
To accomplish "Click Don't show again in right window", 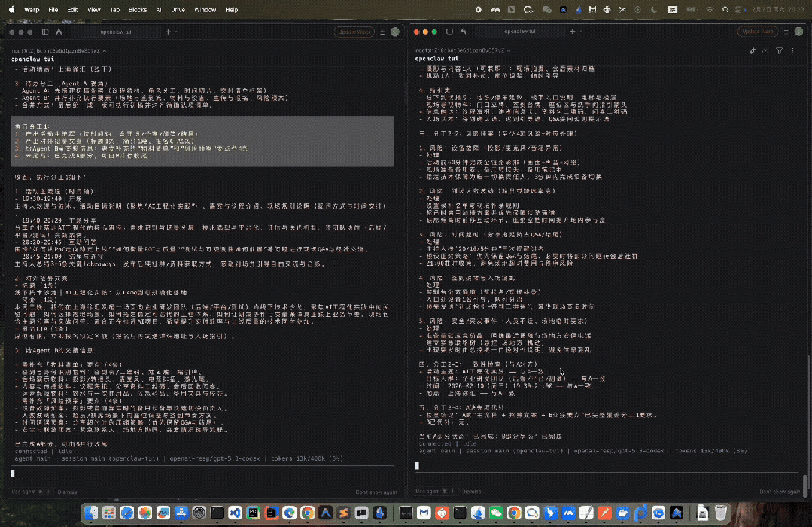I will coord(780,492).
